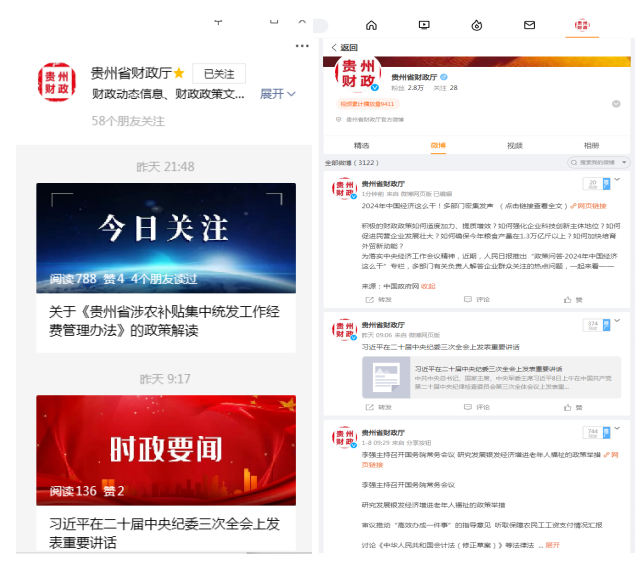Open the hot trending flame icon

[x=477, y=25]
